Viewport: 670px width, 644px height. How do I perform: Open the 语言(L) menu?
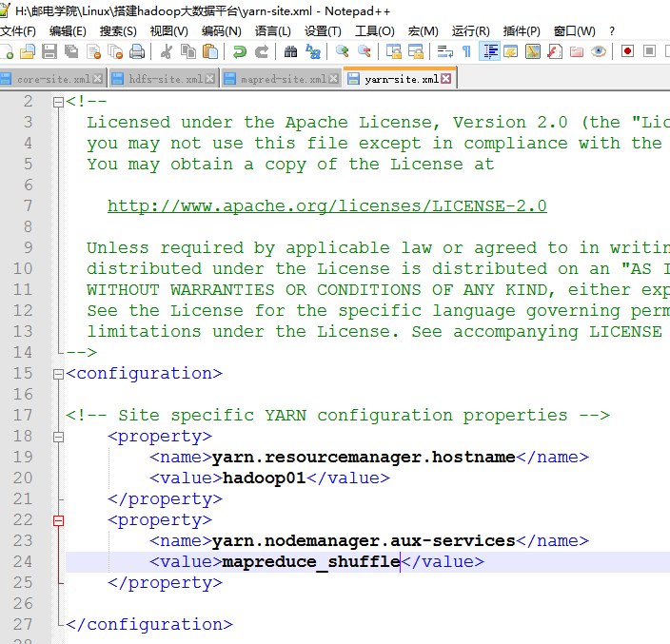click(272, 31)
